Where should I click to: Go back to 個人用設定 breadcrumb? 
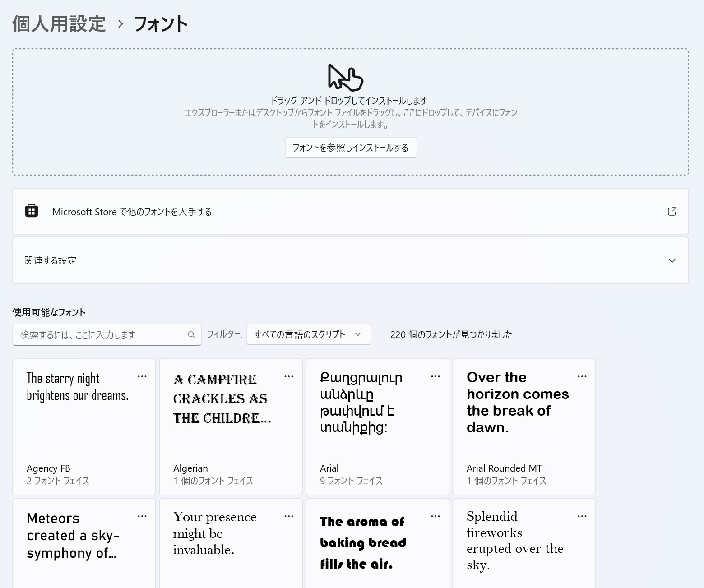pyautogui.click(x=59, y=23)
